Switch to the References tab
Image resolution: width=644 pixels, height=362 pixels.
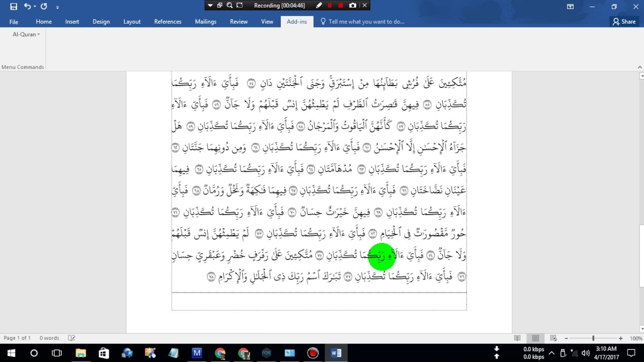168,22
